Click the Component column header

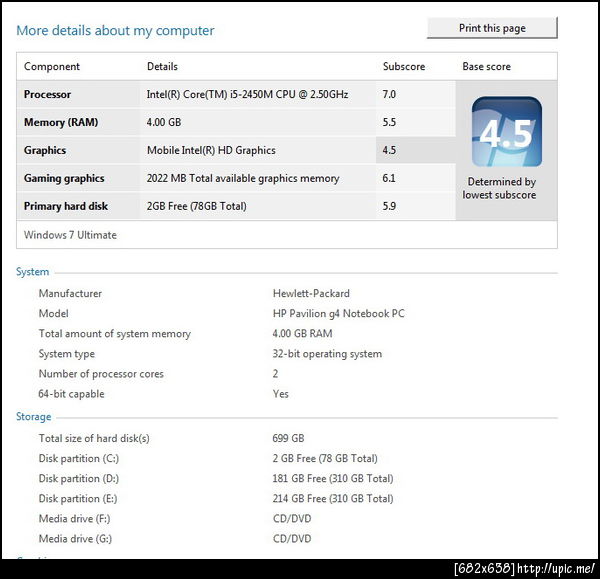52,67
